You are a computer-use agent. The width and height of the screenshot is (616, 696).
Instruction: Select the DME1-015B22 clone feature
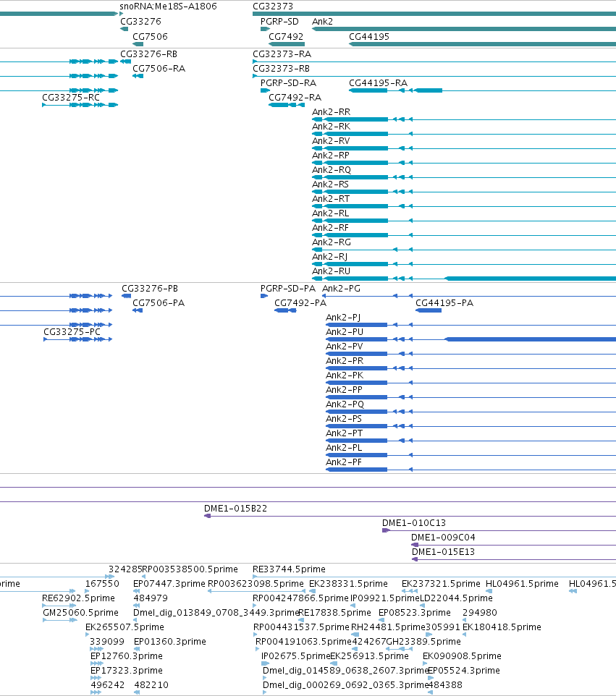pyautogui.click(x=410, y=516)
